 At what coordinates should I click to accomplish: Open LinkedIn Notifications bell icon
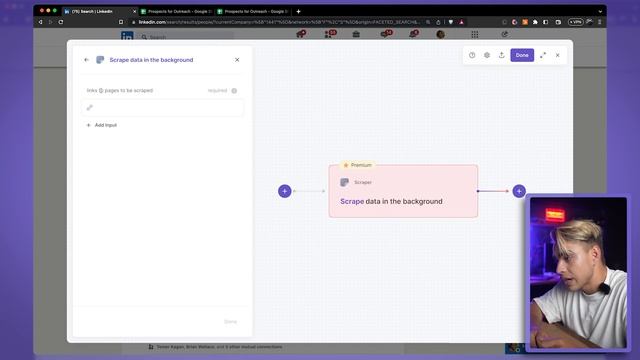tap(414, 34)
